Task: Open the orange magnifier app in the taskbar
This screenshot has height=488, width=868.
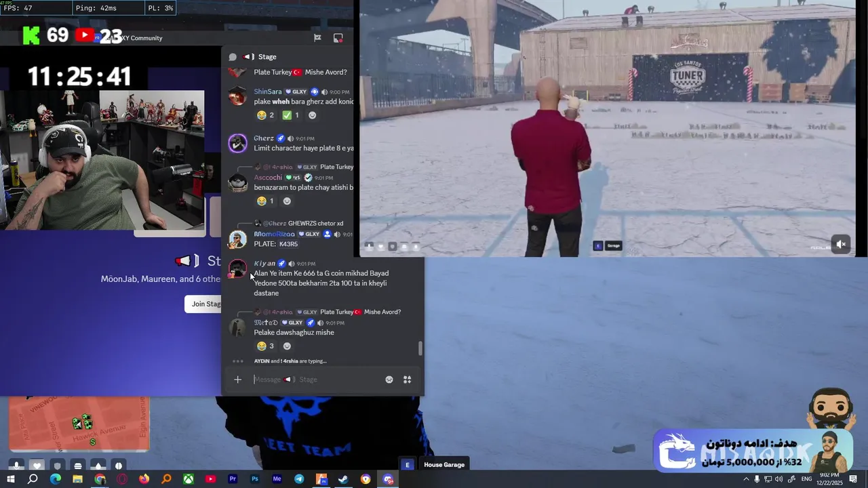Action: click(166, 479)
